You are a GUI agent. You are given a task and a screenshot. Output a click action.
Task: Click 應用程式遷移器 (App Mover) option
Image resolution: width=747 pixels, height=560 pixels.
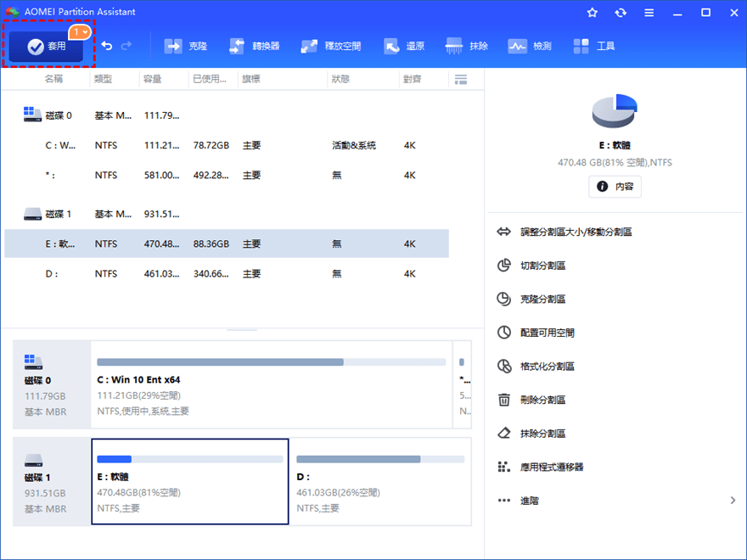coord(552,468)
